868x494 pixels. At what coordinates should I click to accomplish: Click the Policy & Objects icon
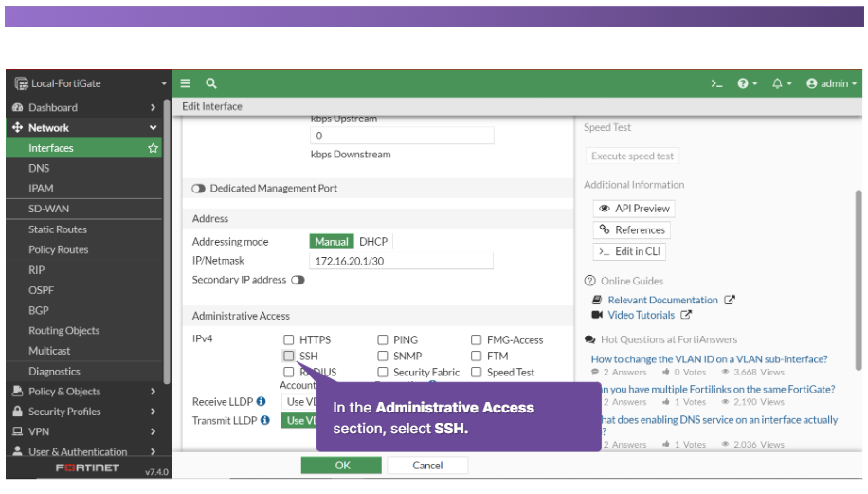pyautogui.click(x=18, y=391)
